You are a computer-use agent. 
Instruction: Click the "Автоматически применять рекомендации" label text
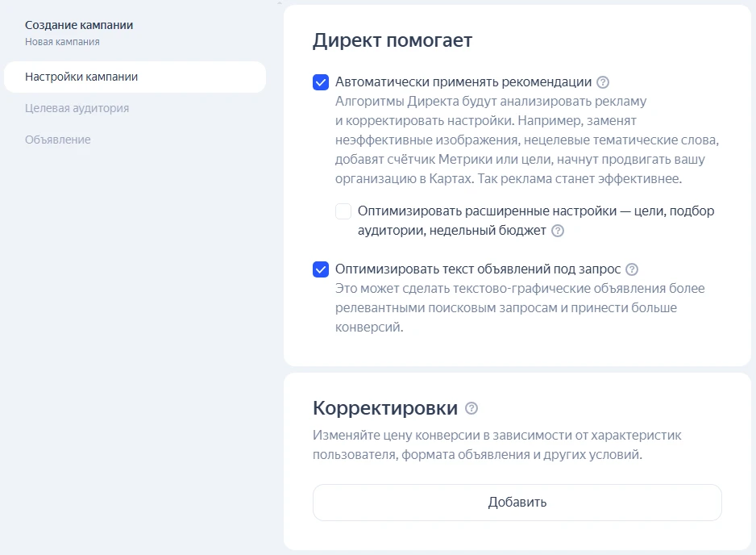point(463,82)
